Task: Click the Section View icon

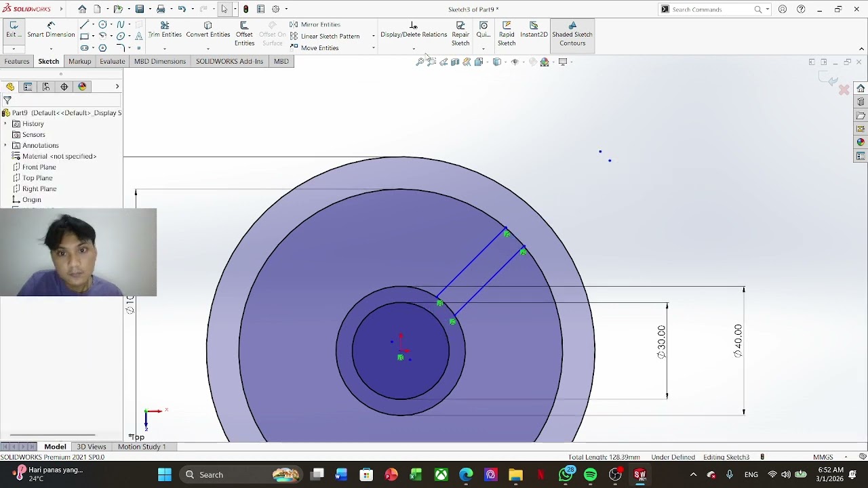Action: tap(455, 62)
